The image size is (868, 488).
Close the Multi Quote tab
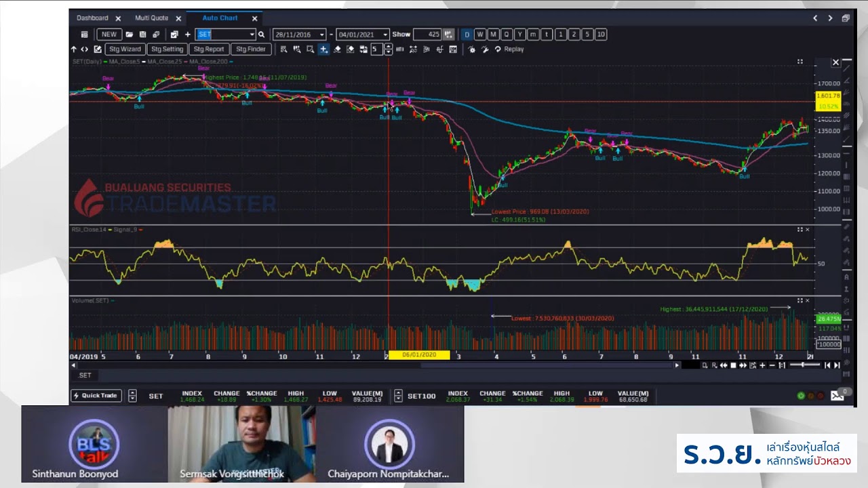179,18
